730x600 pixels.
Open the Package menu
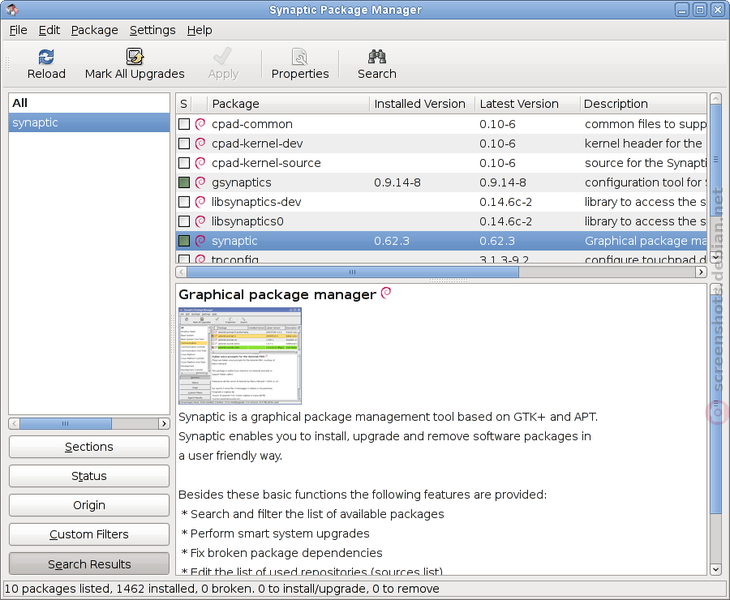[95, 30]
